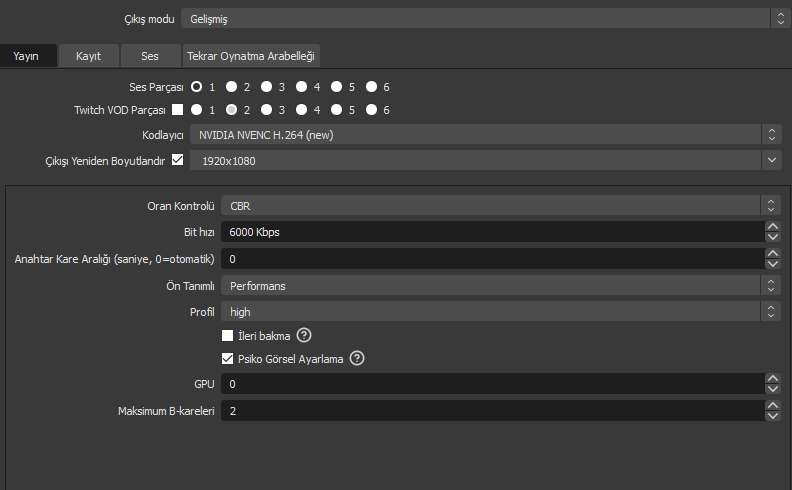This screenshot has width=792, height=490.
Task: Switch to the Kayıt tab
Action: [x=88, y=56]
